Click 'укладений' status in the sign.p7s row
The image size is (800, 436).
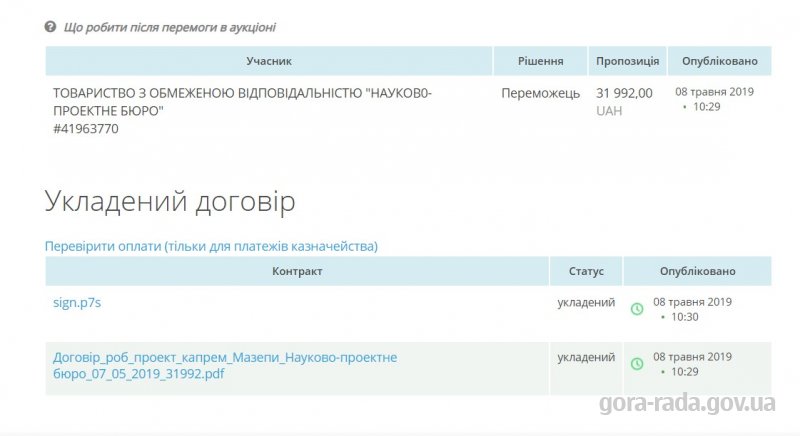click(x=586, y=302)
